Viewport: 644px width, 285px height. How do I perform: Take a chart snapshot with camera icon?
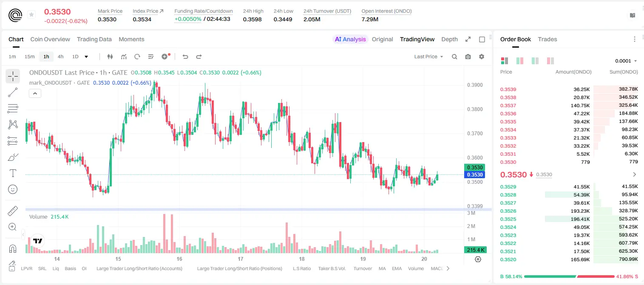click(x=468, y=57)
